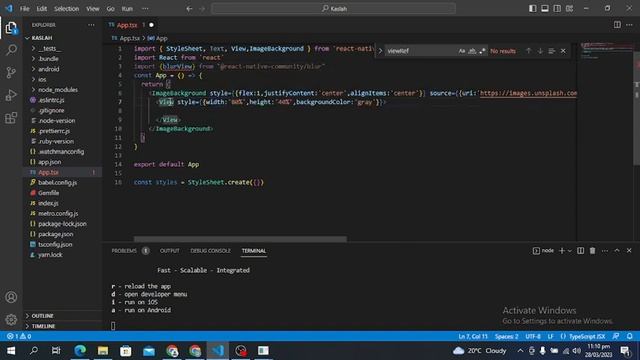Image resolution: width=640 pixels, height=360 pixels.
Task: Maximize the panel with the up chevron
Action: coord(617,251)
